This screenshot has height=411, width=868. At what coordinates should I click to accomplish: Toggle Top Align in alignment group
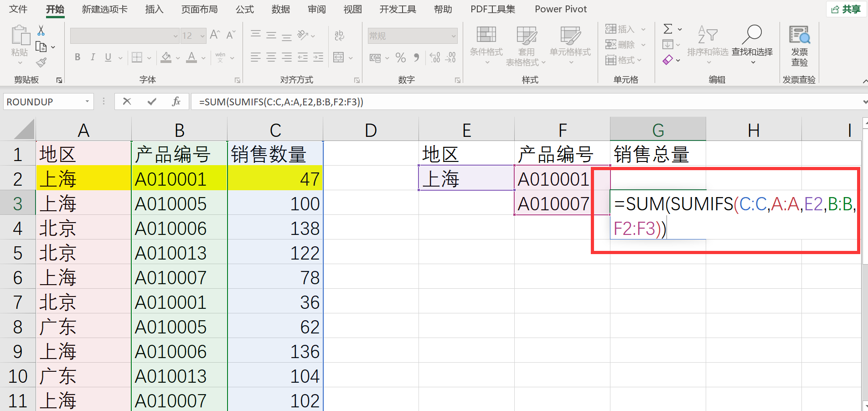click(x=256, y=35)
